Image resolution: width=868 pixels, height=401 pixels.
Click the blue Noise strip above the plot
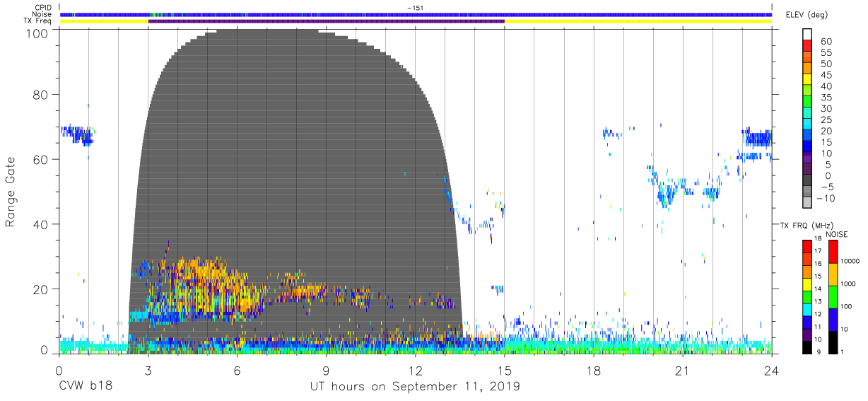click(x=416, y=14)
